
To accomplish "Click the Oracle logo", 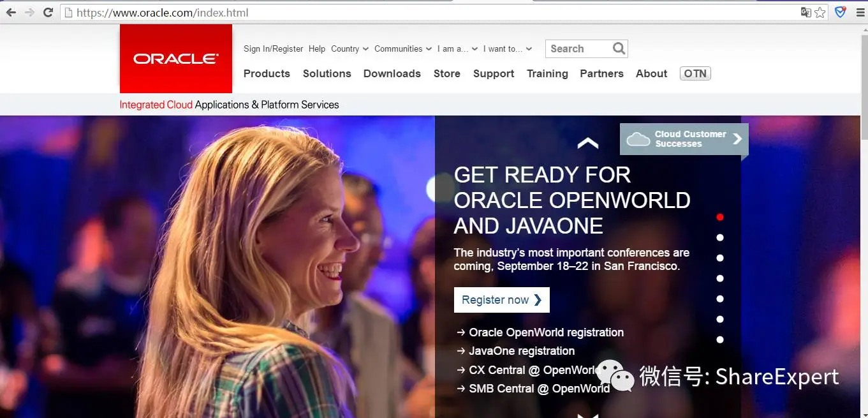I will click(176, 59).
